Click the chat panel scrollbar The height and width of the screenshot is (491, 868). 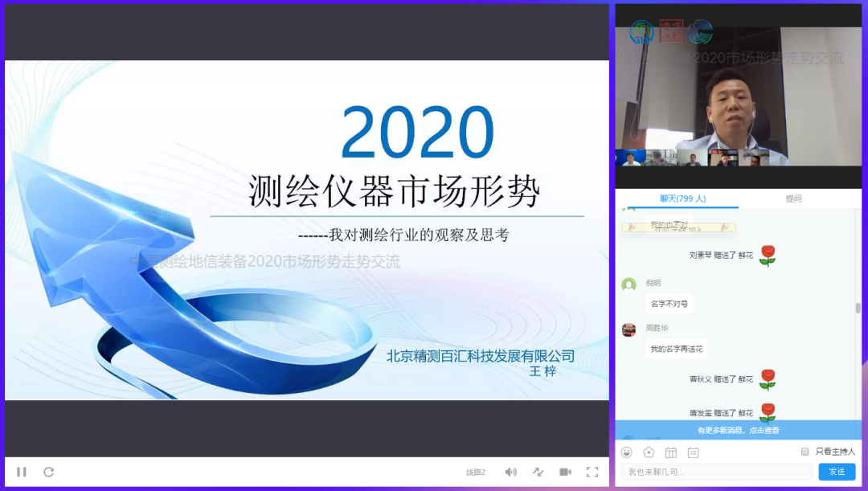pos(858,308)
